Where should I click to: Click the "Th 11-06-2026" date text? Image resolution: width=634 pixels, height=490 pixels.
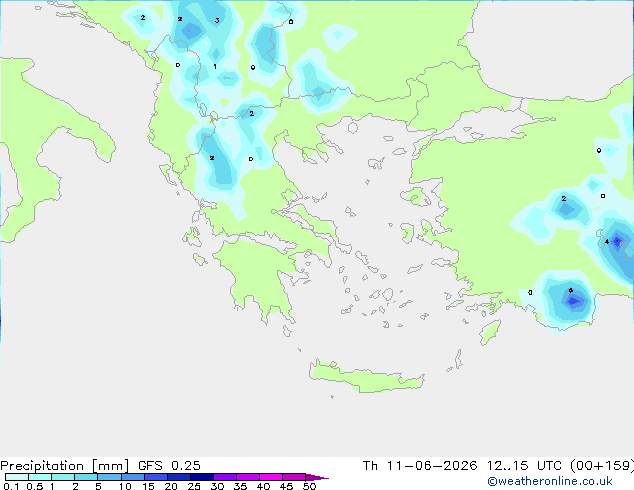419,466
